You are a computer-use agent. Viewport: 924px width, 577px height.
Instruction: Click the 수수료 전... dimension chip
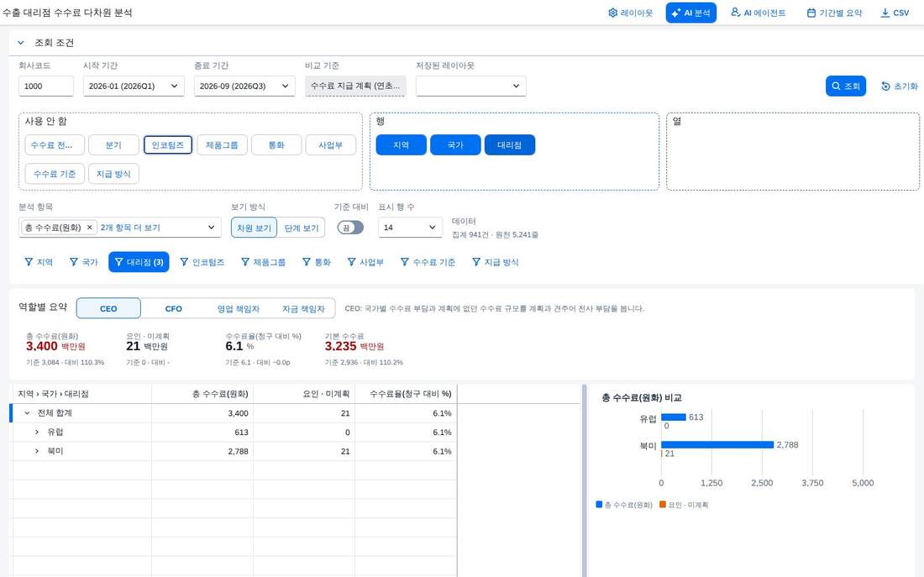tap(55, 145)
